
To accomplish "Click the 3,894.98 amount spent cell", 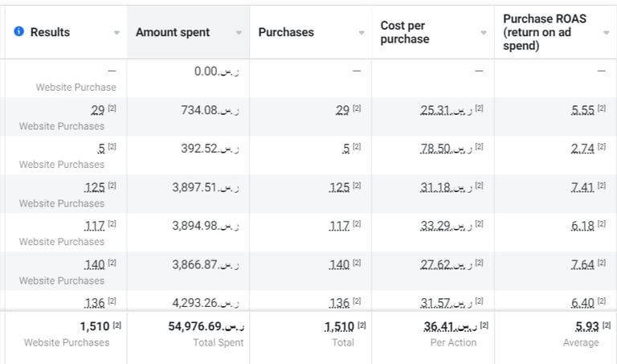I will tap(205, 226).
